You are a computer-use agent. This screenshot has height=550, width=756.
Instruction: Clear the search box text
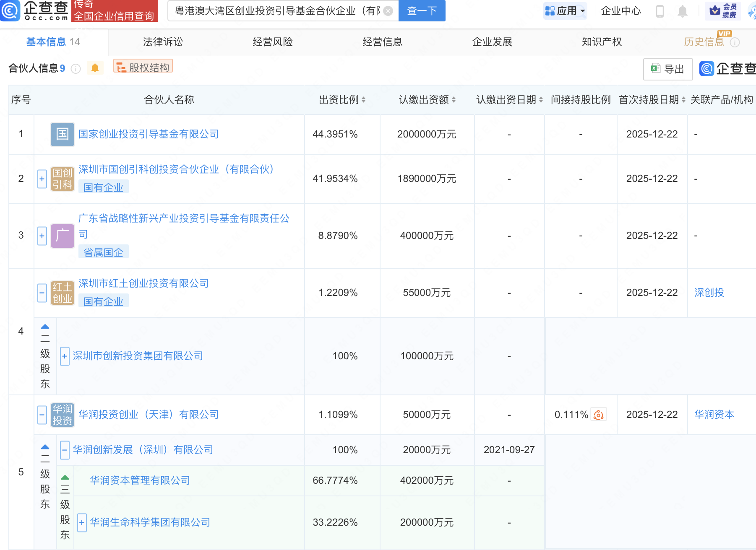[388, 11]
